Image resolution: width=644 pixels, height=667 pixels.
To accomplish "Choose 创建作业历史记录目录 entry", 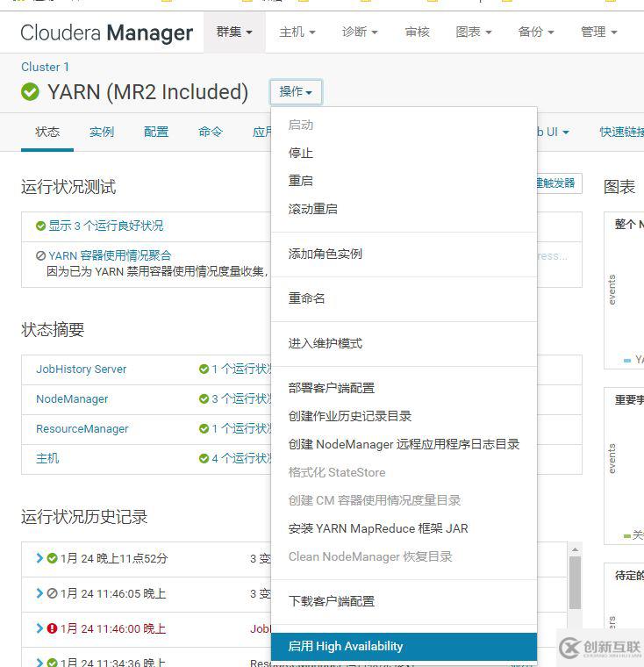I will tap(404, 416).
